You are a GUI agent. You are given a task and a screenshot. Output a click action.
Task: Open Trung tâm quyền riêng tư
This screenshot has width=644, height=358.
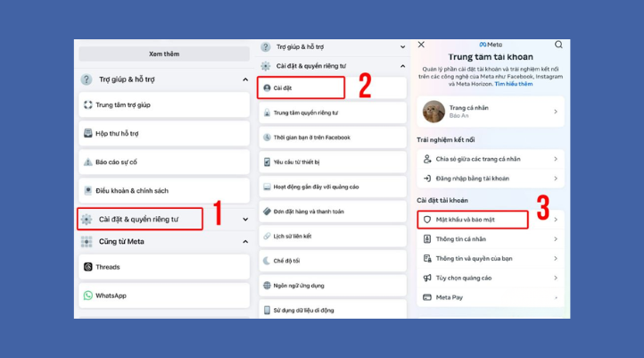pyautogui.click(x=305, y=113)
